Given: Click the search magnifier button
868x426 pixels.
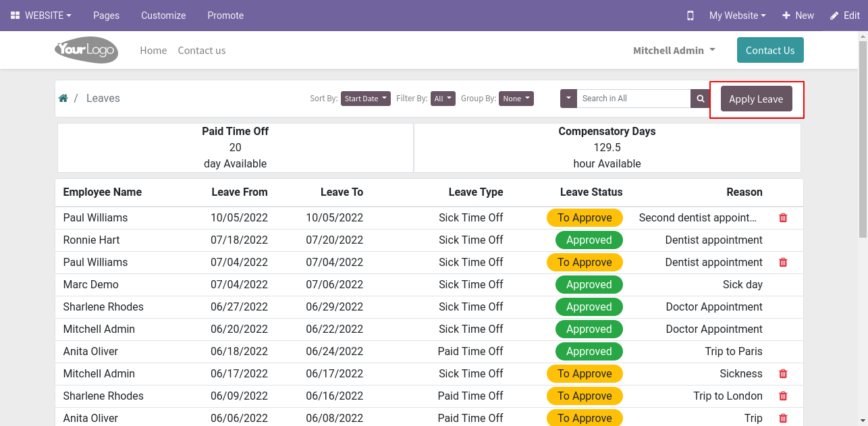Looking at the screenshot, I should tap(701, 99).
